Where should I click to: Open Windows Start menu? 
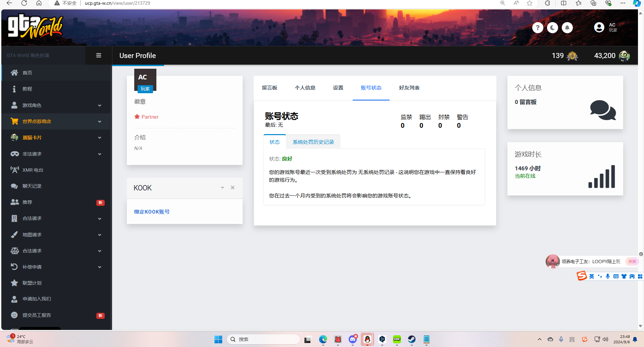pyautogui.click(x=218, y=339)
